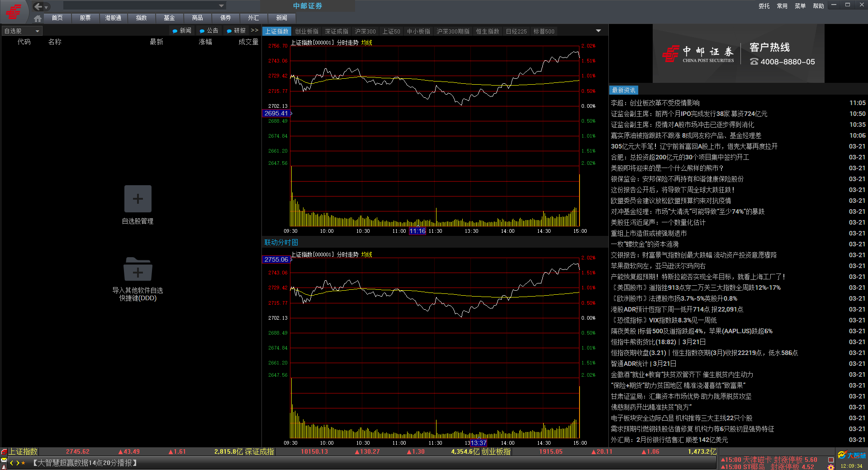Select the 标普500 index tab
The width and height of the screenshot is (868, 470).
click(x=544, y=31)
